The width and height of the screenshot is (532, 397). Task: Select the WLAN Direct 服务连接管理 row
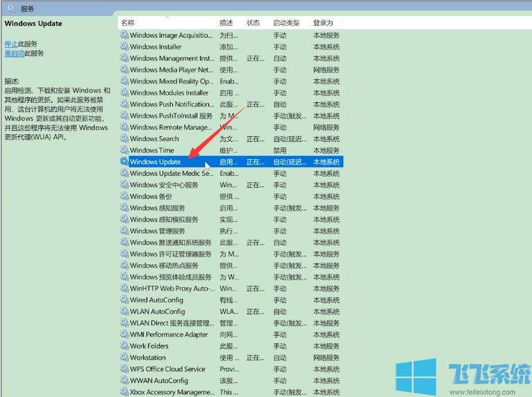click(231, 323)
